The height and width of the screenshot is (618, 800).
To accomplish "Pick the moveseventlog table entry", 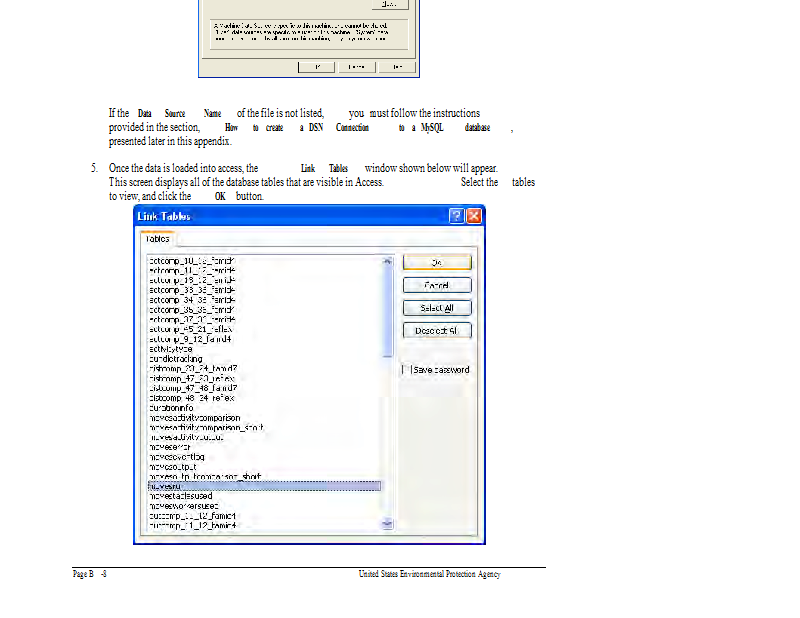I will [176, 456].
